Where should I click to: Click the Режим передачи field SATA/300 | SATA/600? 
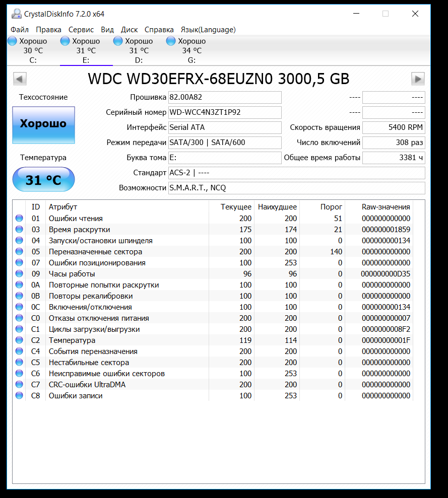click(225, 143)
